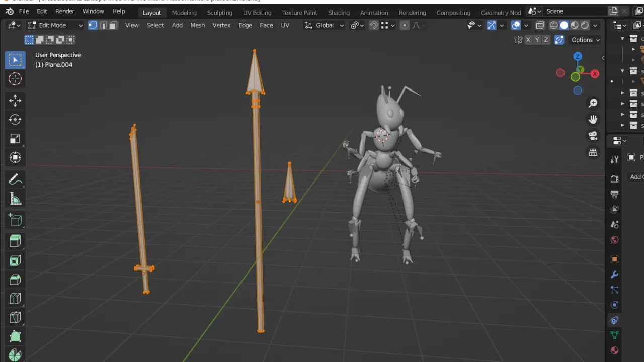This screenshot has height=362, width=644.
Task: Toggle X axis mirror
Action: tap(528, 40)
